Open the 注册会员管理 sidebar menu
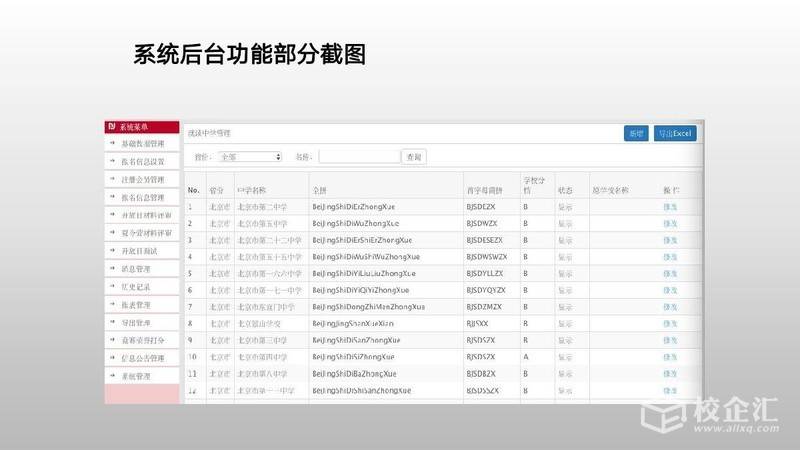The height and width of the screenshot is (450, 800). (x=142, y=180)
